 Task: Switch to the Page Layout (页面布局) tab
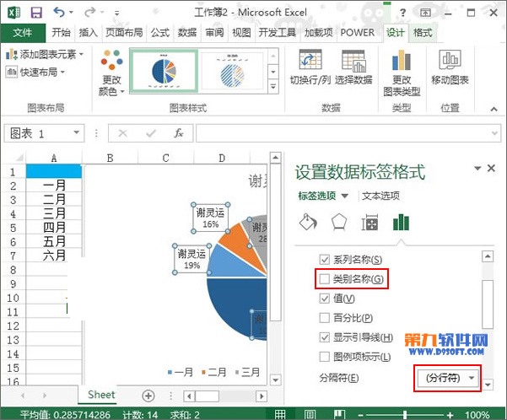pos(124,33)
